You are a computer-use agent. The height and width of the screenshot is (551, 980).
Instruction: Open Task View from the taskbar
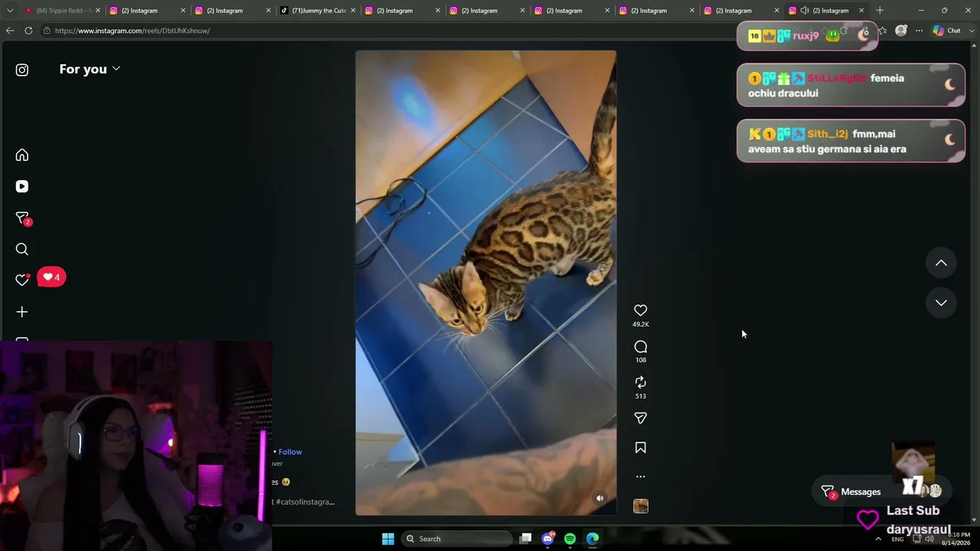click(525, 539)
